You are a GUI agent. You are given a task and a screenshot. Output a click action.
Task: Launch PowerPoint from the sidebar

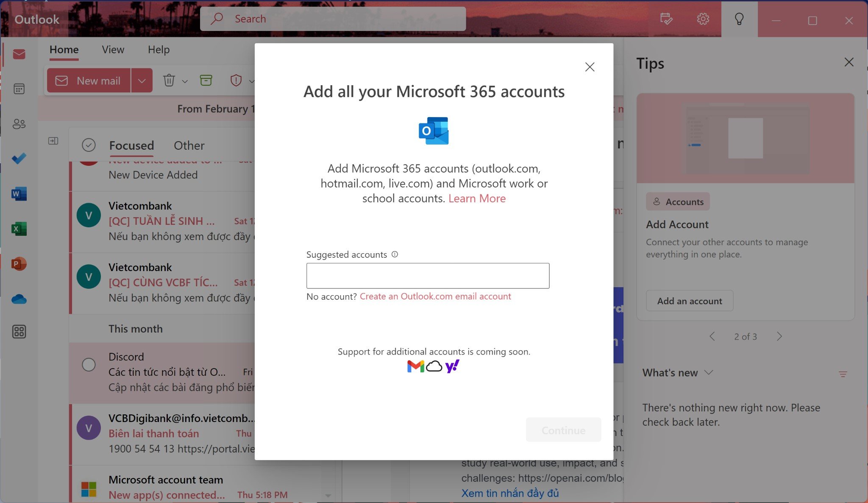point(19,264)
